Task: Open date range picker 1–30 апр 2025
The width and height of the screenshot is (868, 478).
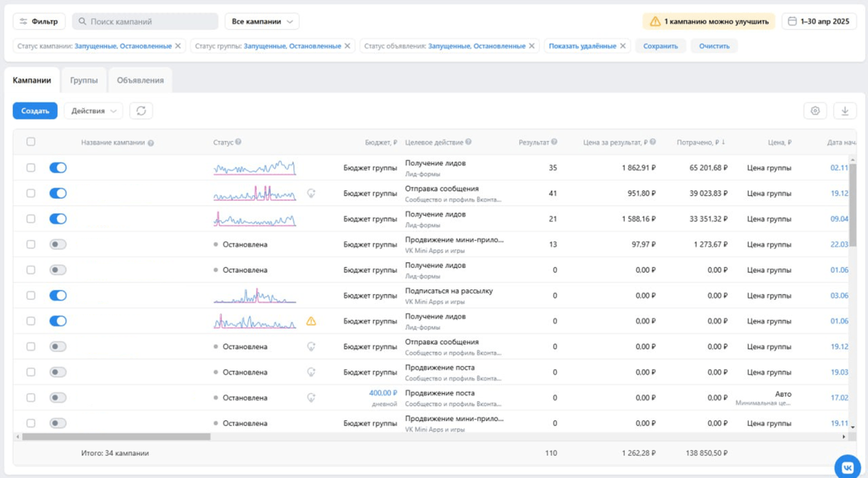Action: (x=819, y=21)
